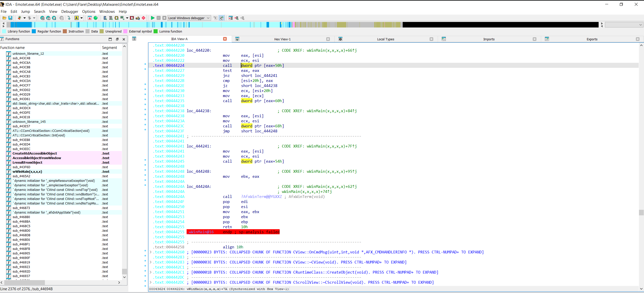This screenshot has width=644, height=293.
Task: Select LresultFromObject in Functions list
Action: 61,162
